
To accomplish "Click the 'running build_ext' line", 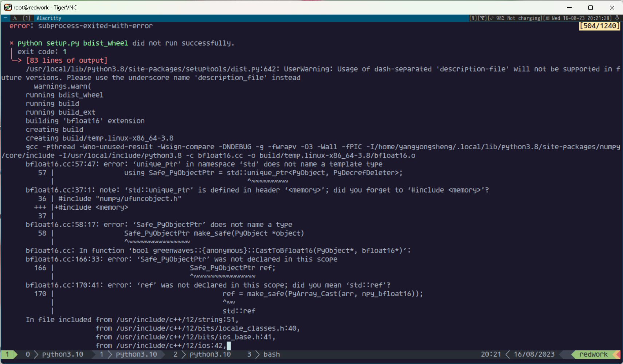I will (60, 112).
